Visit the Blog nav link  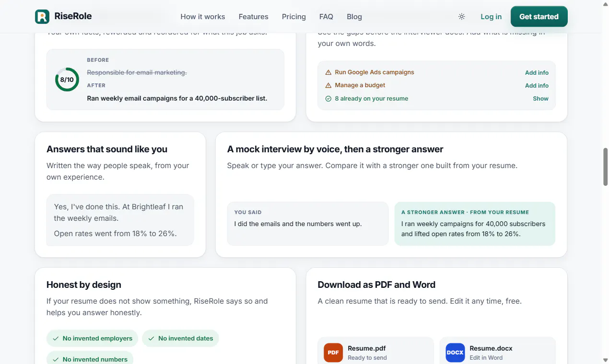[354, 17]
